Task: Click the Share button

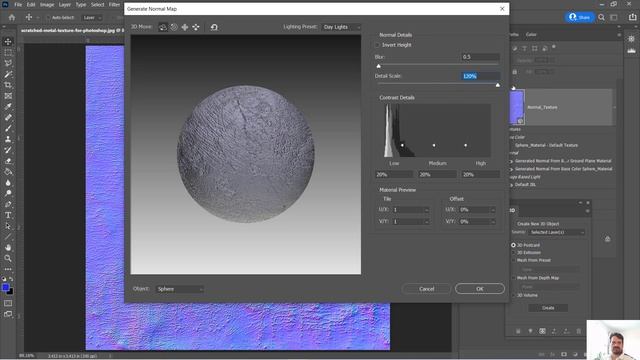Action: (x=580, y=17)
